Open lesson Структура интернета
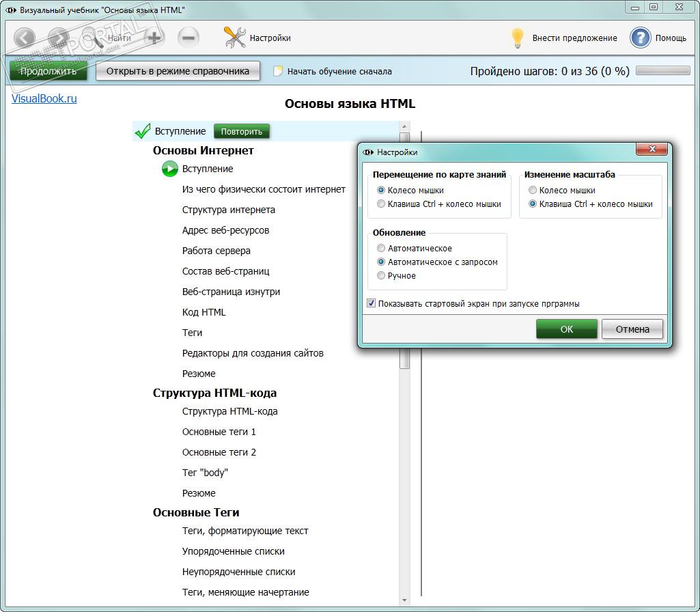Viewport: 700px width, 612px height. pyautogui.click(x=229, y=210)
